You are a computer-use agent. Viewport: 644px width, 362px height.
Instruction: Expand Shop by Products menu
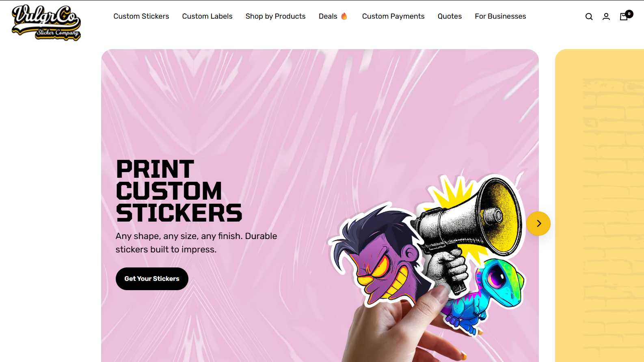tap(275, 16)
